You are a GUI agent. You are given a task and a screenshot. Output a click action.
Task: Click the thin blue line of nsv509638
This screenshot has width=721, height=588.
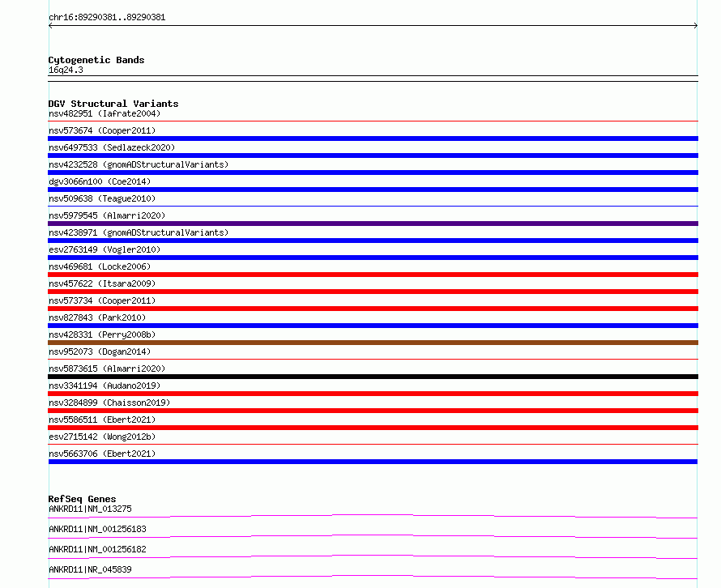[x=373, y=206]
